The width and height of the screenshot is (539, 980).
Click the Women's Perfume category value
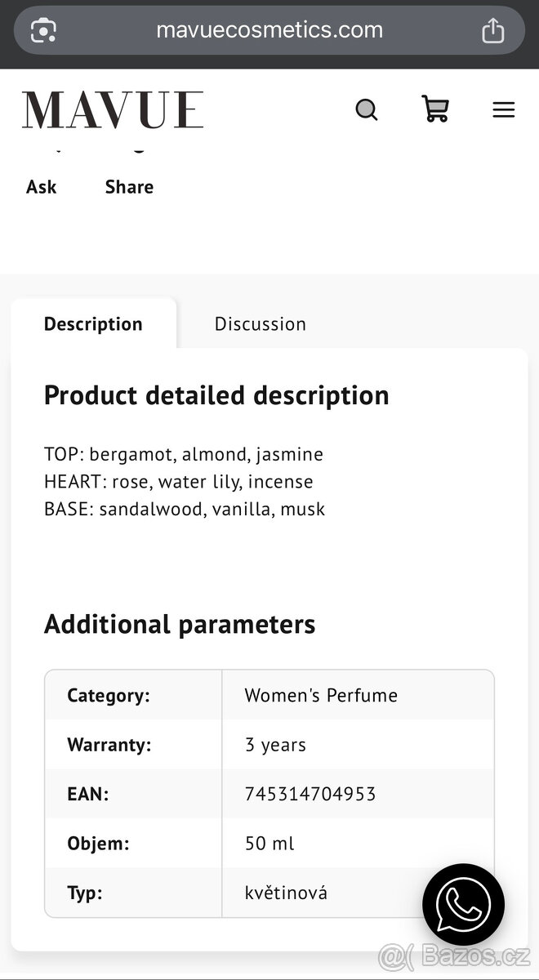[x=321, y=696]
